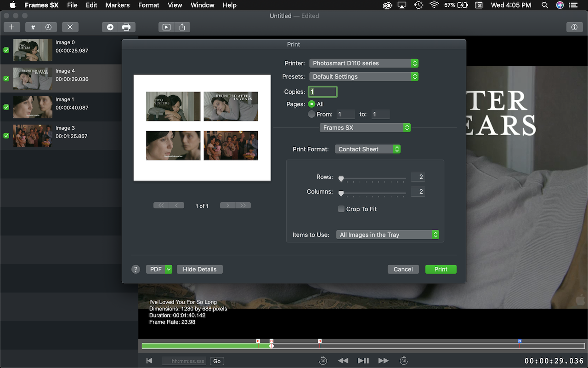Click the Print button
The height and width of the screenshot is (368, 588).
pyautogui.click(x=441, y=269)
